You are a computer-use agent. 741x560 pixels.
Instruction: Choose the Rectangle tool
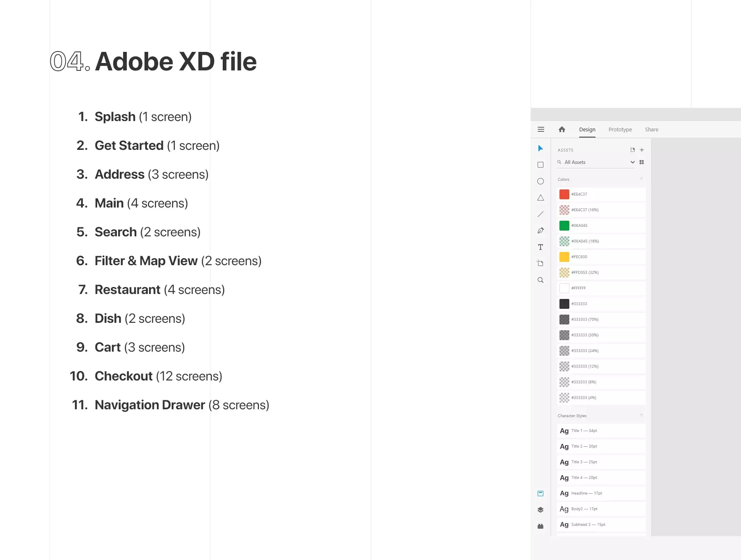[541, 165]
